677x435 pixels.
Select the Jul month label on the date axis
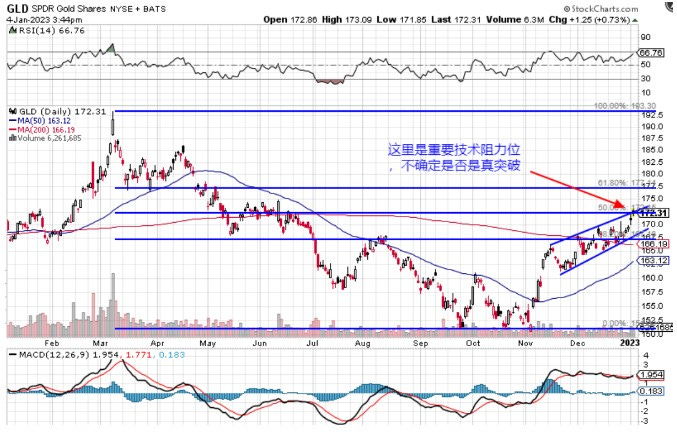[313, 341]
